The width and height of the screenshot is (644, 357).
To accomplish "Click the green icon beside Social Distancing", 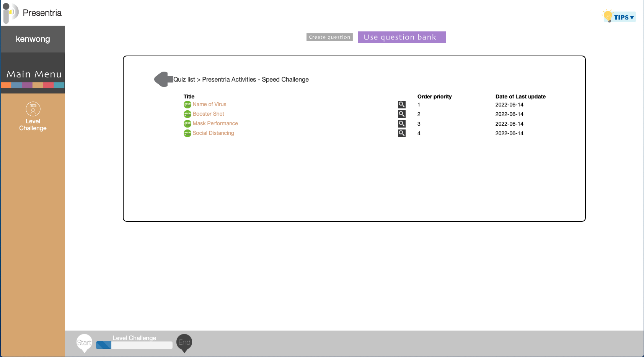I will [x=187, y=133].
